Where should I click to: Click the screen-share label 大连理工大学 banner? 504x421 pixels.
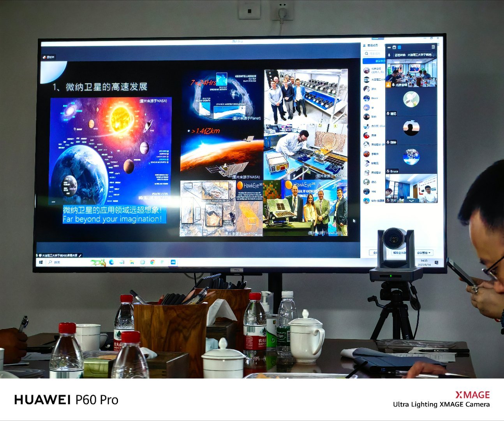click(x=59, y=255)
